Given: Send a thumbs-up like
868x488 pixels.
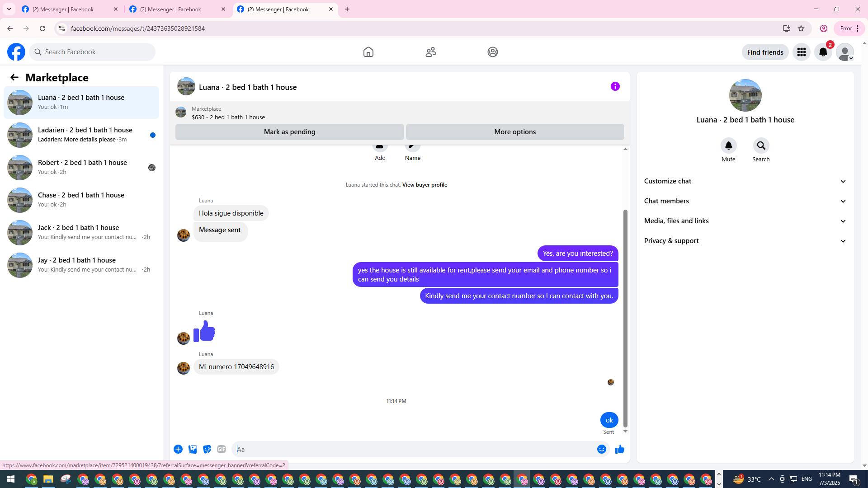Looking at the screenshot, I should point(619,449).
